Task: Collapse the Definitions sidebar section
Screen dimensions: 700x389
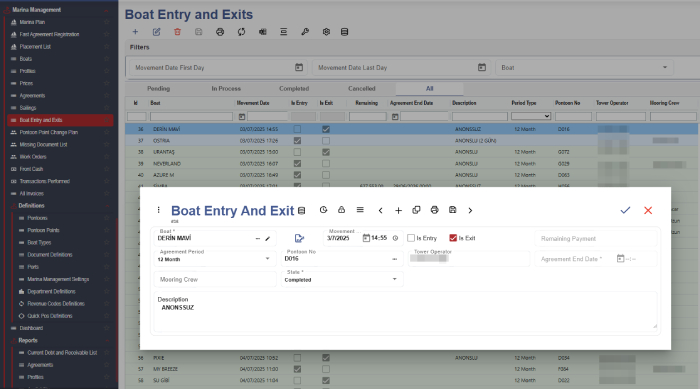Action: [x=107, y=206]
